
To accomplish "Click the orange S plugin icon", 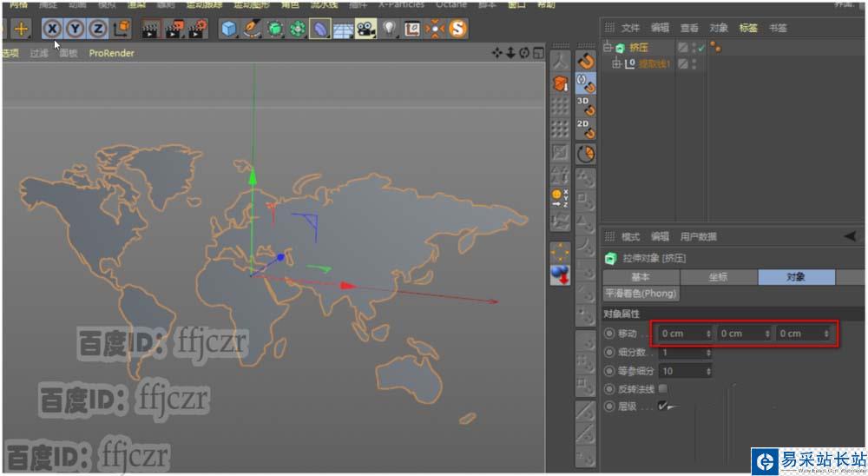I will click(x=457, y=29).
